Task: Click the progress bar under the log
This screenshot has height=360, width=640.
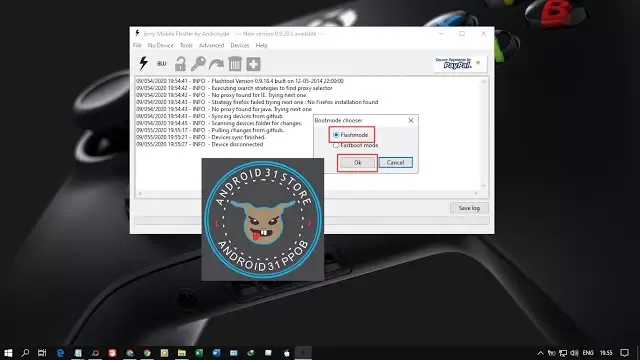Action: [312, 220]
